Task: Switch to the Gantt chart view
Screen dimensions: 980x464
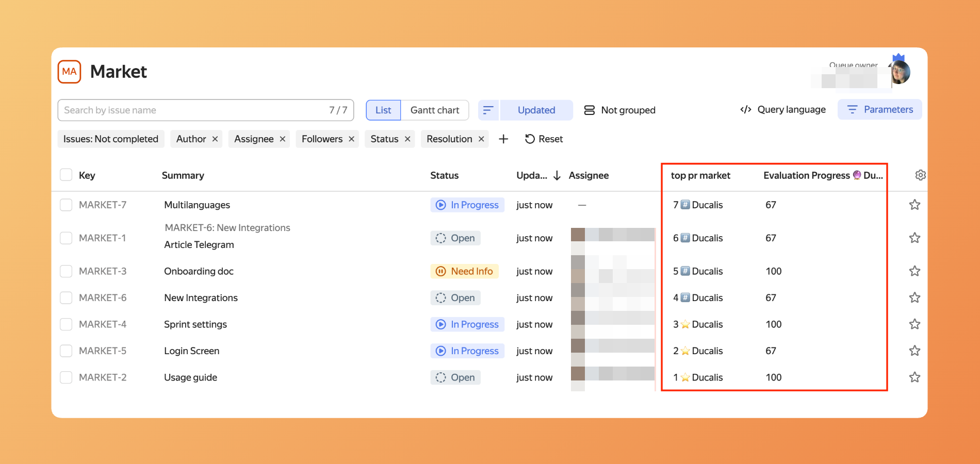Action: coord(434,110)
